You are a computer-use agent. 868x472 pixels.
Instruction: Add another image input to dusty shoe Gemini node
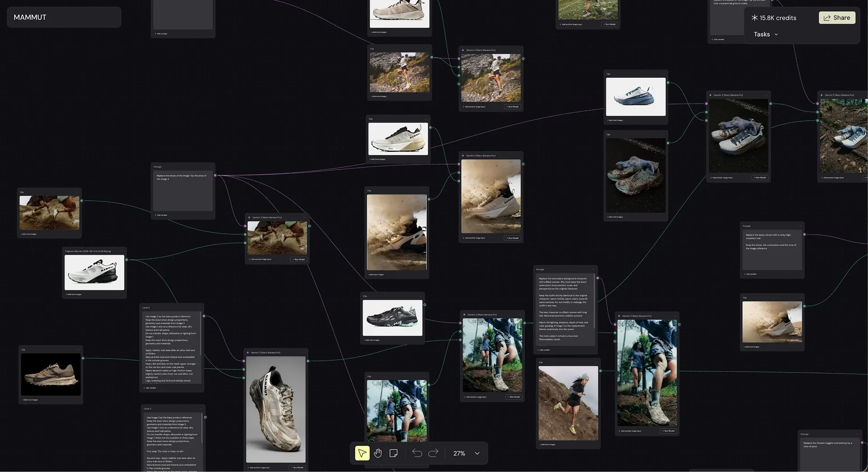(x=474, y=238)
